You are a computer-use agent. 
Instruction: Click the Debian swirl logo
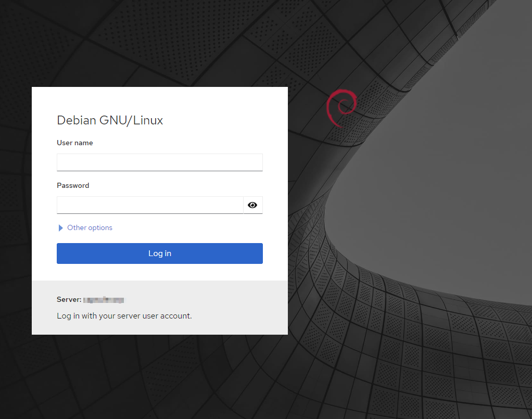(x=341, y=108)
